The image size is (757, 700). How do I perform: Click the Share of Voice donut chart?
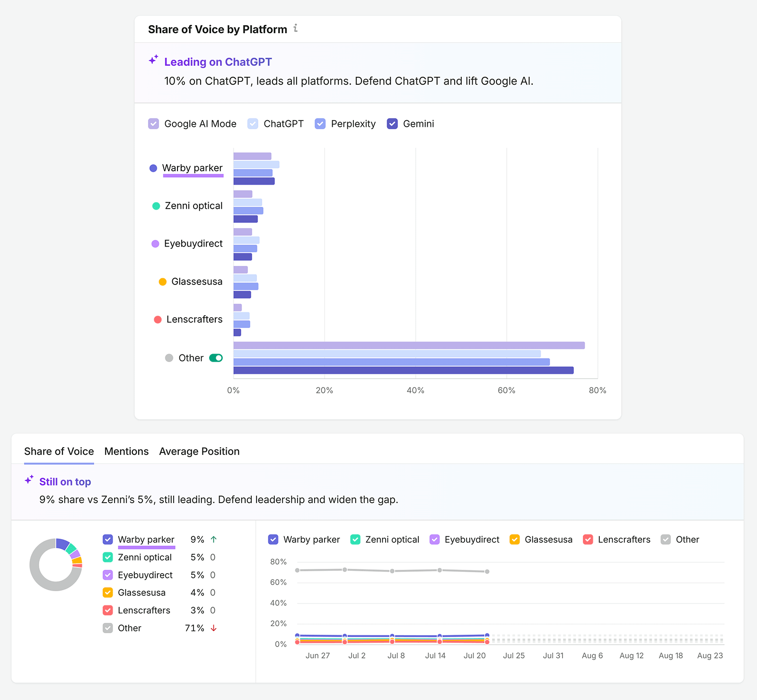pyautogui.click(x=56, y=565)
